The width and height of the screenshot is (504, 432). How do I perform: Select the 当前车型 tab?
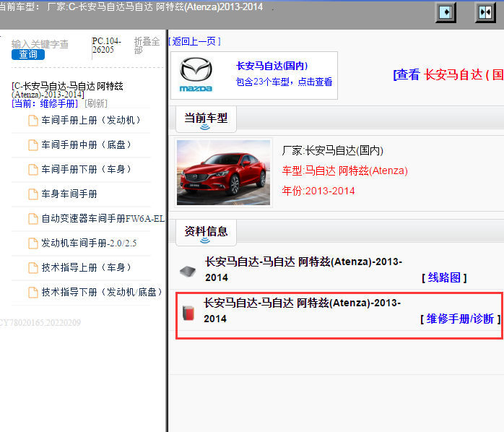point(206,119)
